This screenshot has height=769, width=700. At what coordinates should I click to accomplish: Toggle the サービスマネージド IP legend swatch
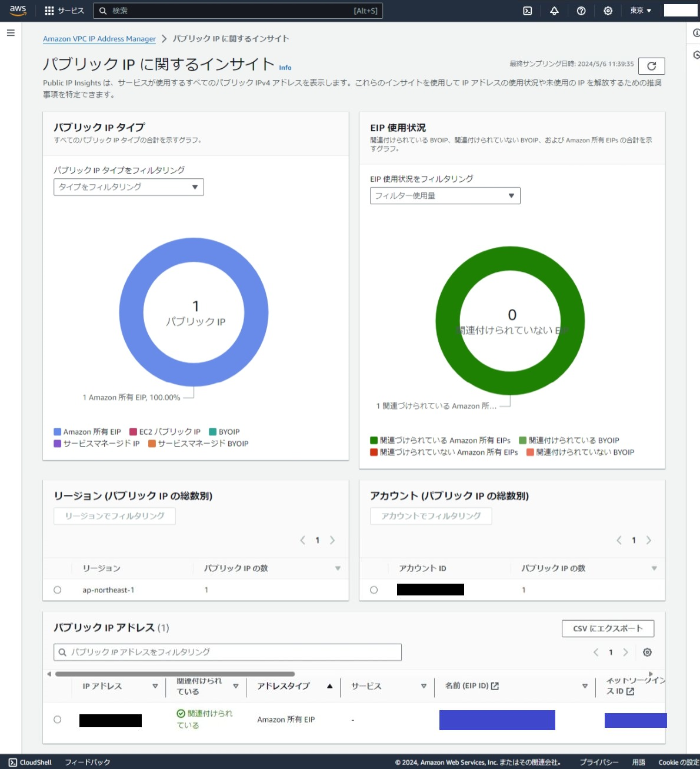tap(58, 444)
